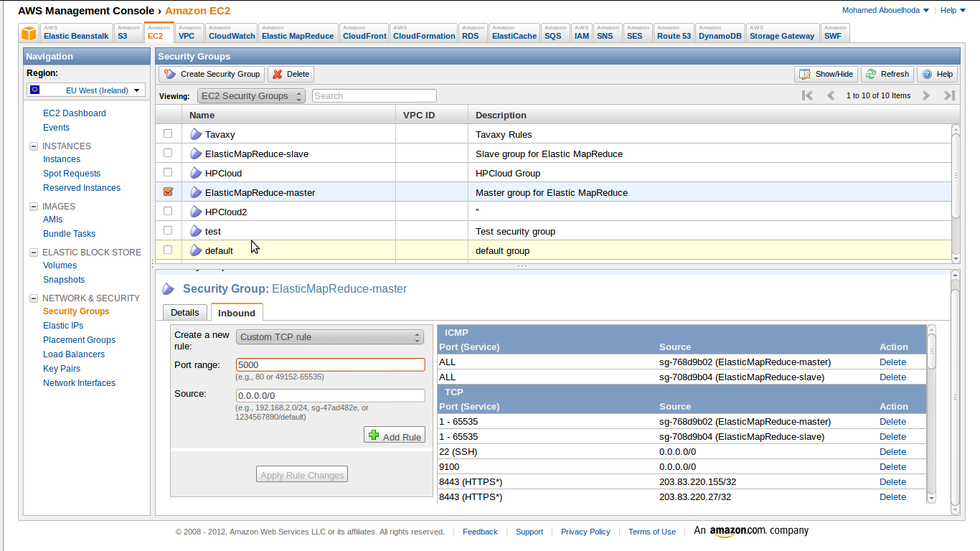Screen dimensions: 980x551
Task: Open the Terms of Use footer link
Action: pyautogui.click(x=652, y=532)
